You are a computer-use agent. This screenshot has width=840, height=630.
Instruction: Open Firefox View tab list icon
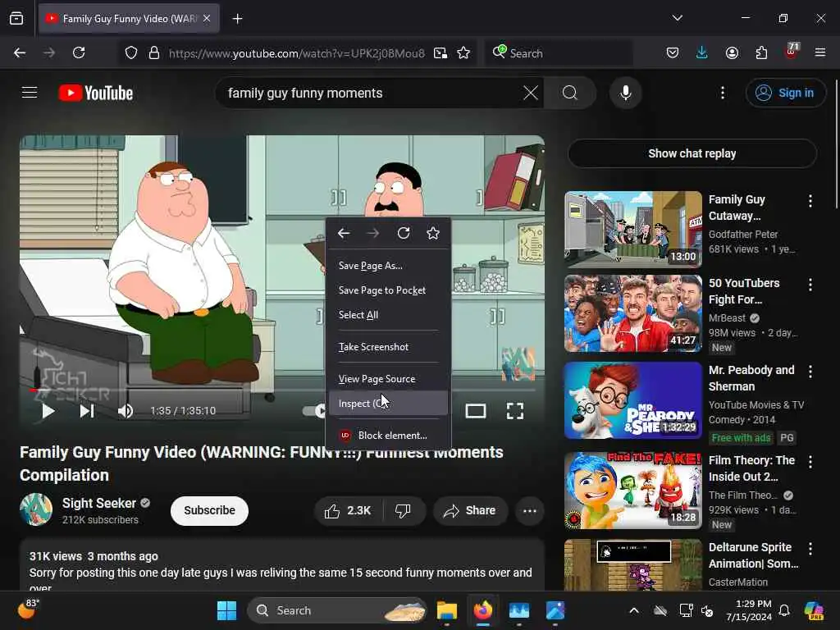tap(16, 19)
